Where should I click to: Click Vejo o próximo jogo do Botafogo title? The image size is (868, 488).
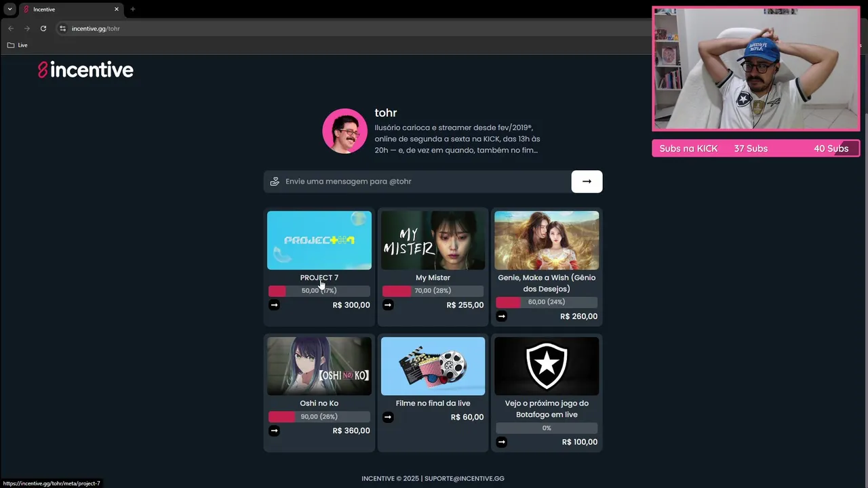click(547, 409)
